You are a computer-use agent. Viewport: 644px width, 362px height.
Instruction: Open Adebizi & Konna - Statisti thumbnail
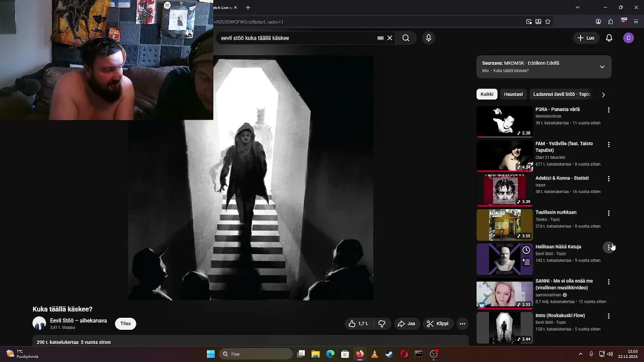(505, 190)
